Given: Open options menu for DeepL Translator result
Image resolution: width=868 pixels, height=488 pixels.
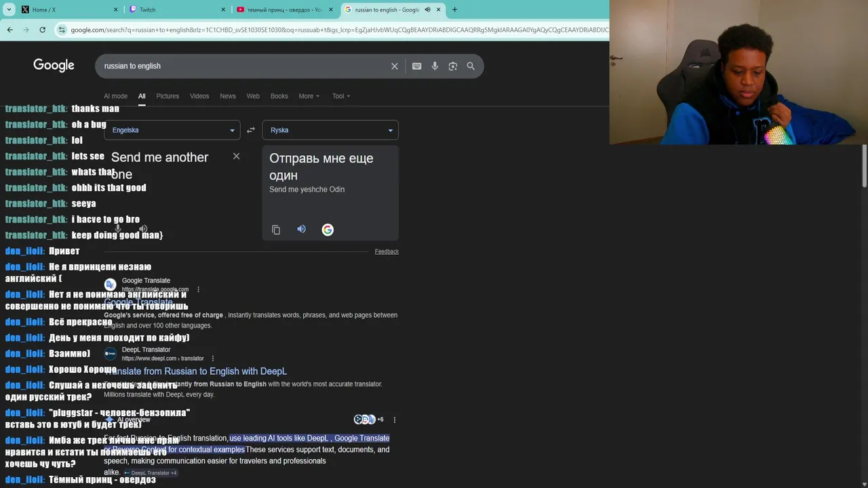Looking at the screenshot, I should [213, 359].
